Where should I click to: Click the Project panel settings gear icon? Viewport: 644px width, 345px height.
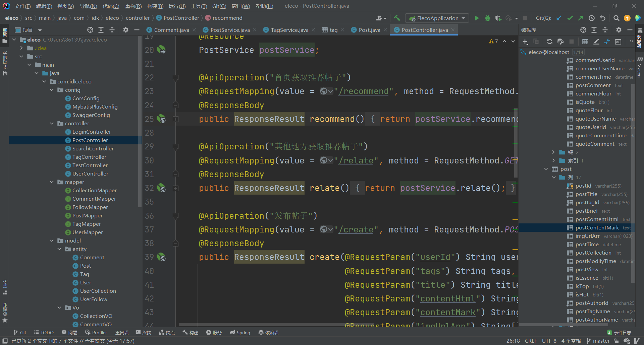pos(126,30)
